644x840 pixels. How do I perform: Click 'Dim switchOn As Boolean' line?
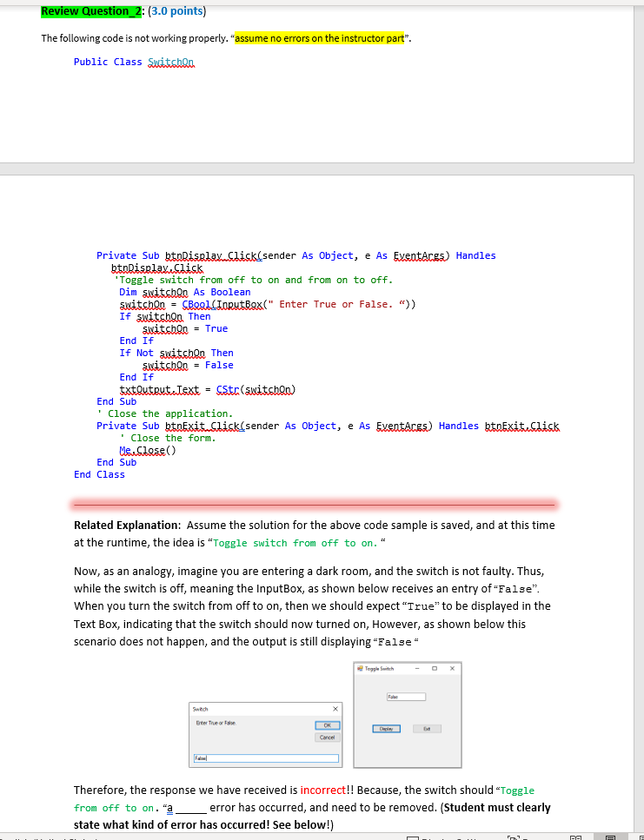[x=185, y=293]
